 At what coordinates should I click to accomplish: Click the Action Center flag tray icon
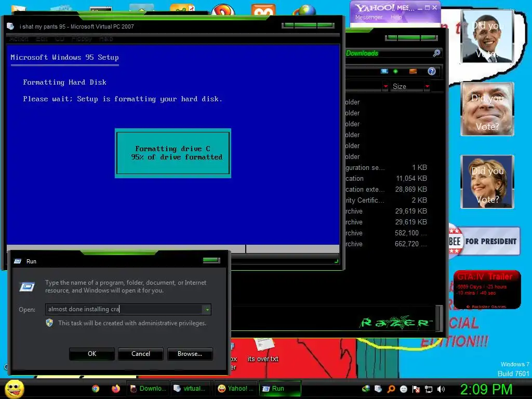[x=416, y=389]
